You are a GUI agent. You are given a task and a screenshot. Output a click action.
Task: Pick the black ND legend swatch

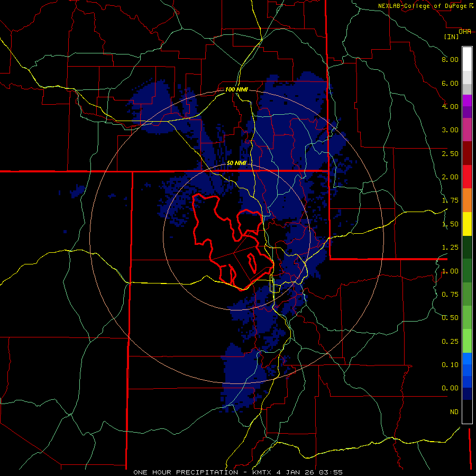point(467,411)
